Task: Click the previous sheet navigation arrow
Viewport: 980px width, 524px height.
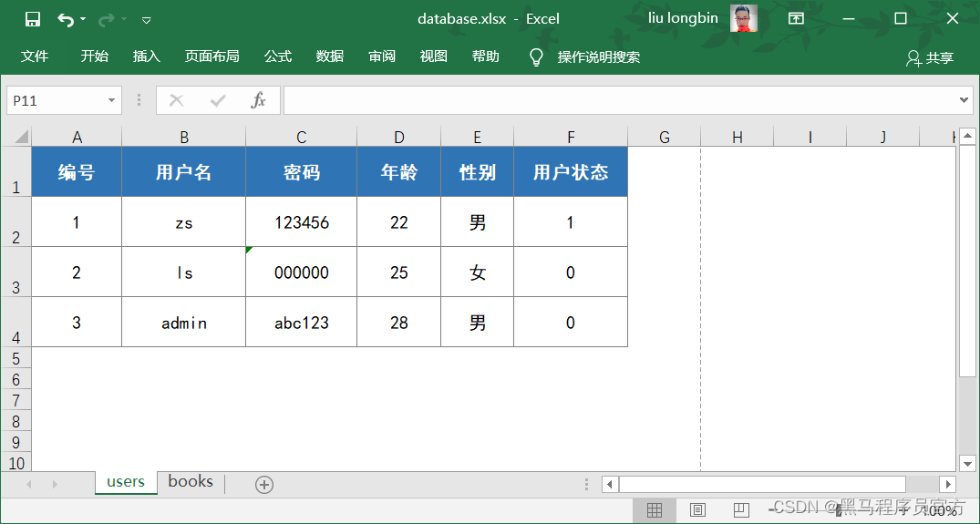Action: pos(29,485)
